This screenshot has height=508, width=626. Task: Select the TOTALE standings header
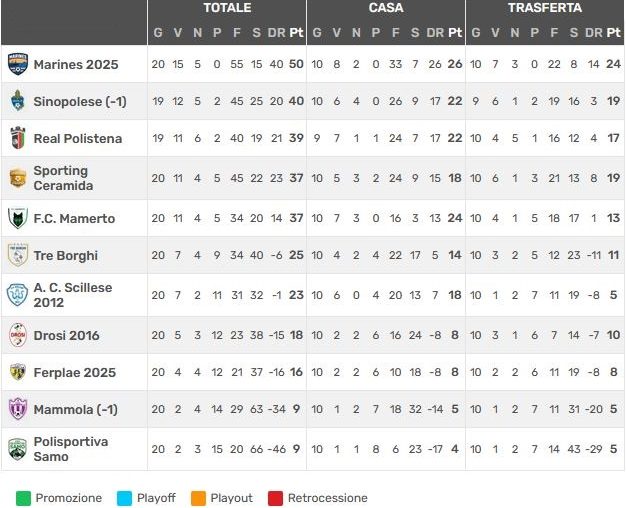227,8
